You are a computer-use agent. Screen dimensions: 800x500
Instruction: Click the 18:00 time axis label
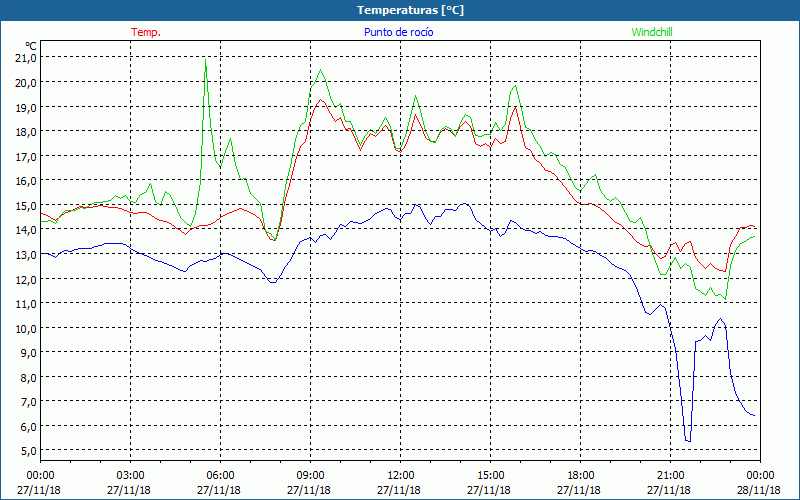[580, 476]
